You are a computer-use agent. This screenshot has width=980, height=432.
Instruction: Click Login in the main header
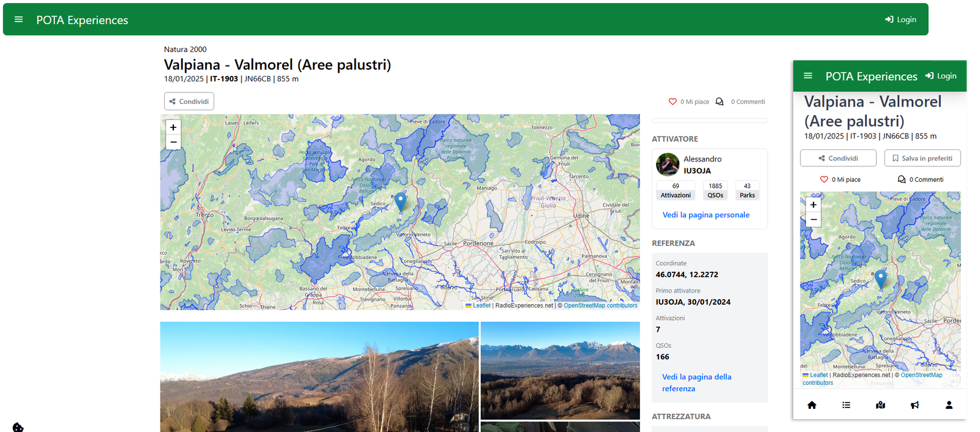pyautogui.click(x=900, y=20)
